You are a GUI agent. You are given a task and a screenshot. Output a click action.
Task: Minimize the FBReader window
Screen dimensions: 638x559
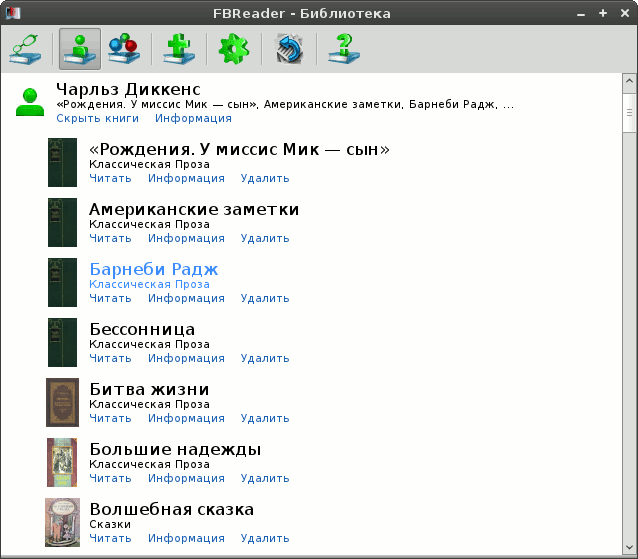click(x=581, y=14)
